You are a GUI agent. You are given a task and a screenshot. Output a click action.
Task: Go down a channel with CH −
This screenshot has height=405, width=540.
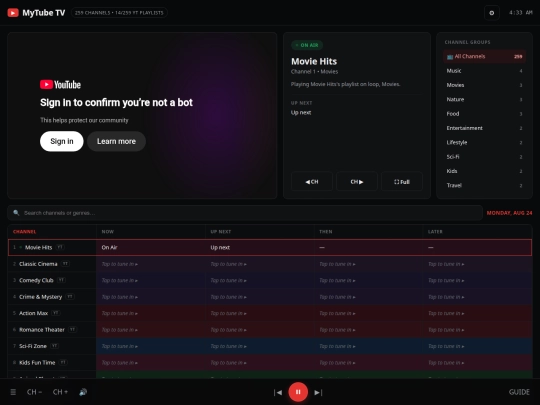pos(34,392)
